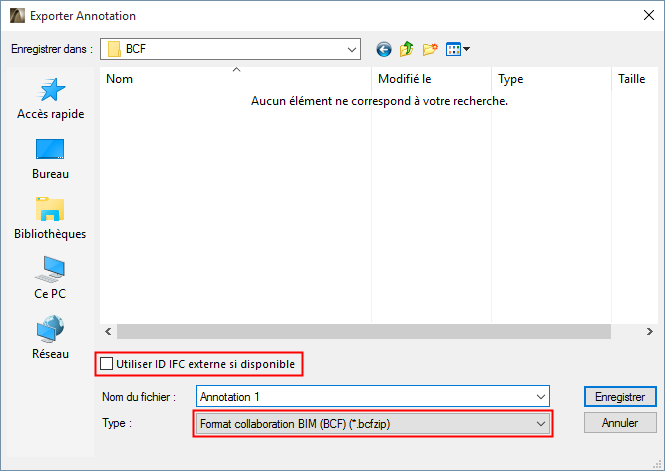Click the horizontal scrollbar of file list
This screenshot has width=665, height=471.
click(360, 330)
